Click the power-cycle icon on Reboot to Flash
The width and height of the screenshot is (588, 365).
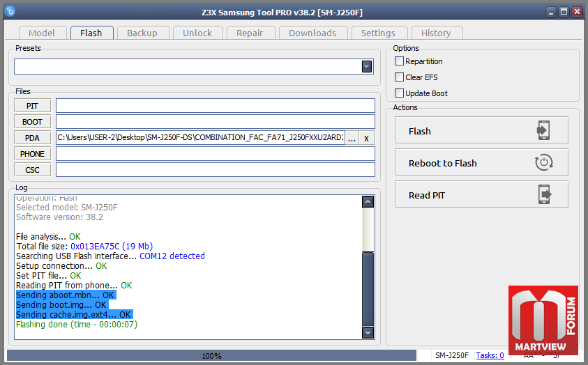[543, 162]
